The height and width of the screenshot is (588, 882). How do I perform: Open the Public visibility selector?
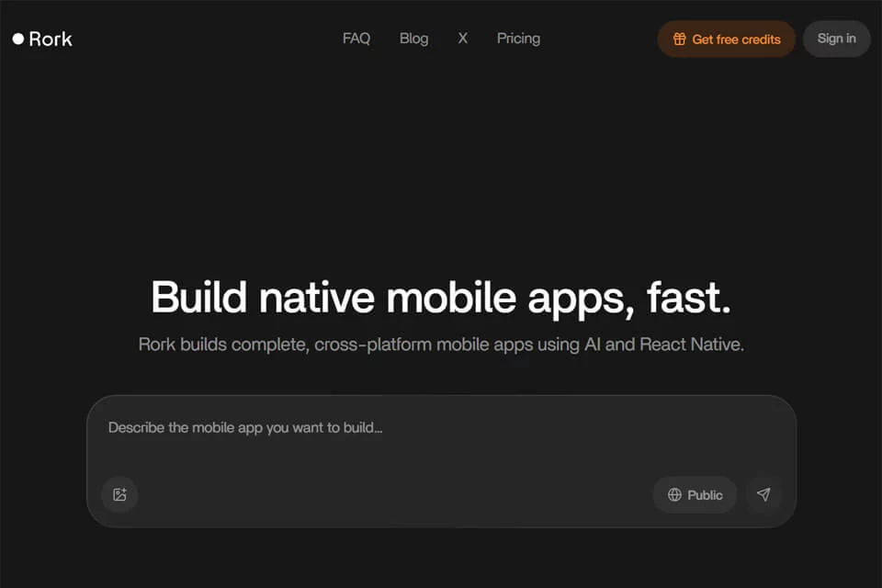point(695,494)
